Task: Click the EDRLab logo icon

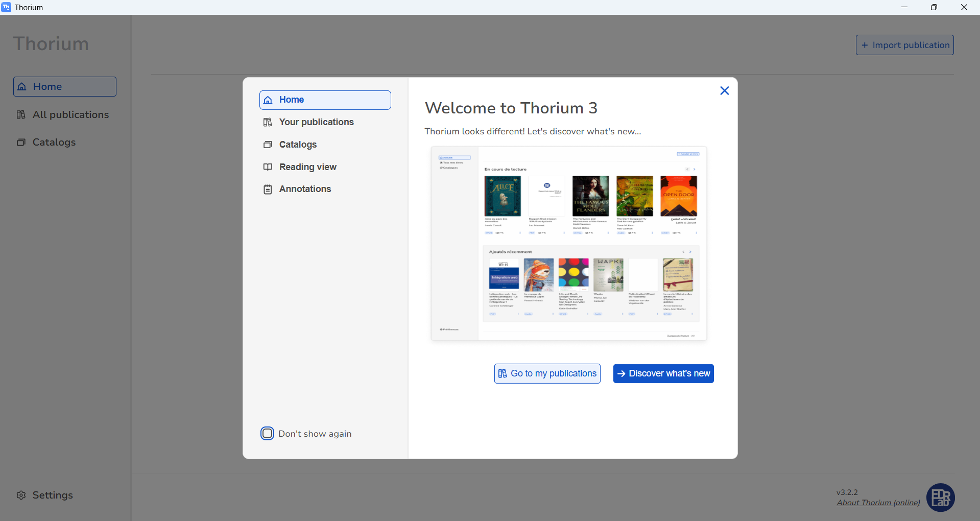Action: pos(940,498)
